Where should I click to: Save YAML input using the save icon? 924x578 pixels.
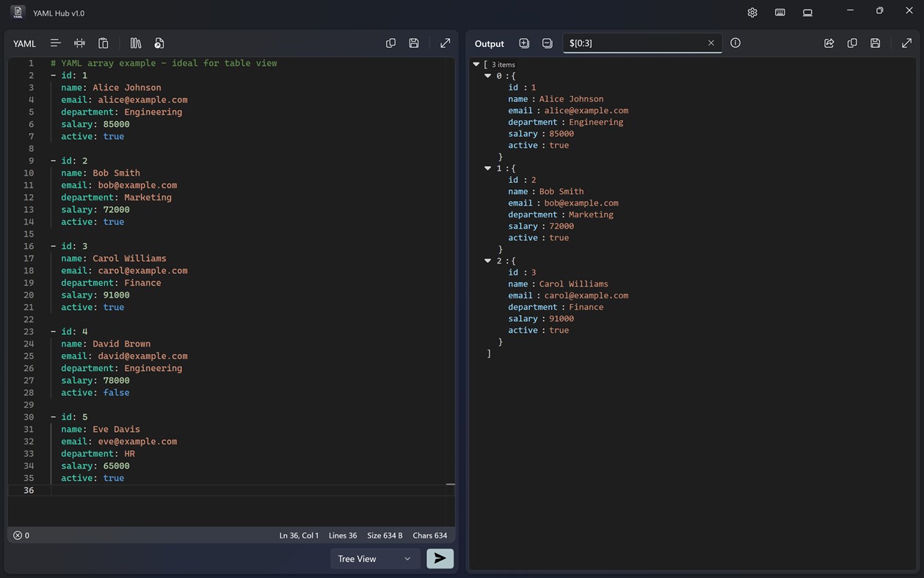[x=414, y=43]
